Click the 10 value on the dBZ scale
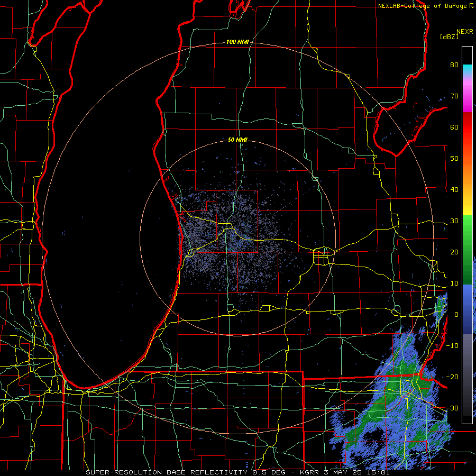This screenshot has width=476, height=476. pyautogui.click(x=454, y=283)
